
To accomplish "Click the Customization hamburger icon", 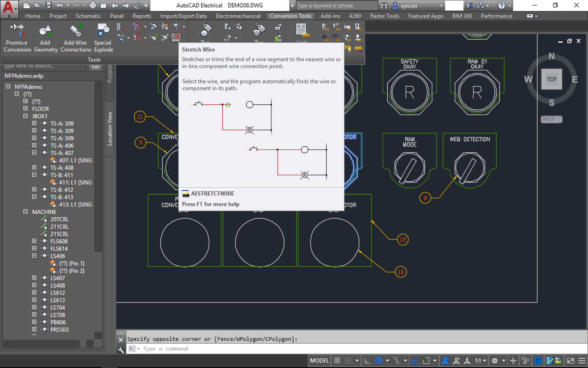I will tap(582, 360).
